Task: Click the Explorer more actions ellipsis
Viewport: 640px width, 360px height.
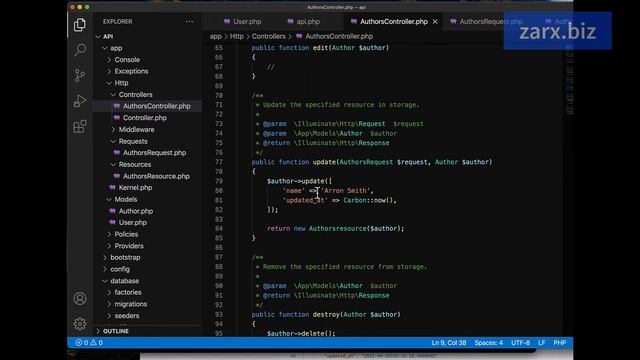Action: pos(189,22)
